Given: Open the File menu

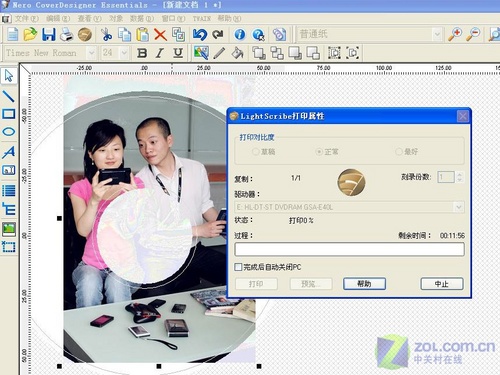Looking at the screenshot, I should [27, 19].
